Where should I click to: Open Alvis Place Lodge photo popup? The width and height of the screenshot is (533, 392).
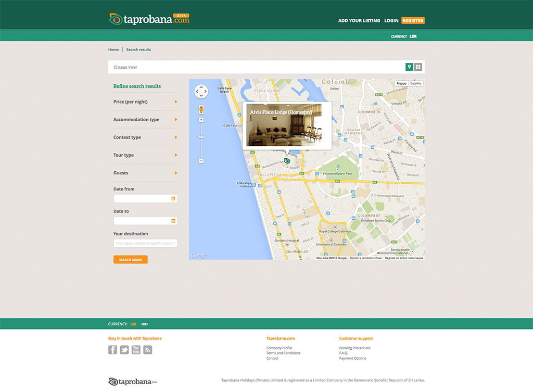284,125
